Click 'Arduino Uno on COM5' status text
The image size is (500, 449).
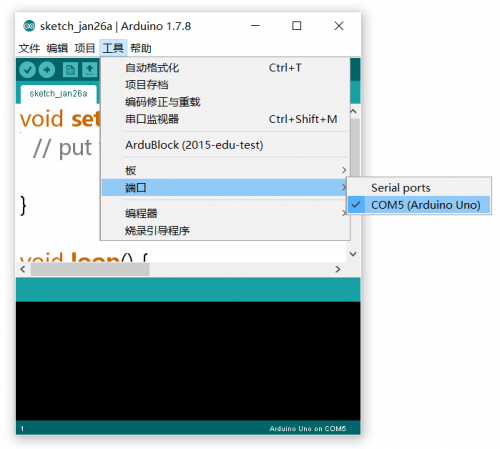coord(308,428)
